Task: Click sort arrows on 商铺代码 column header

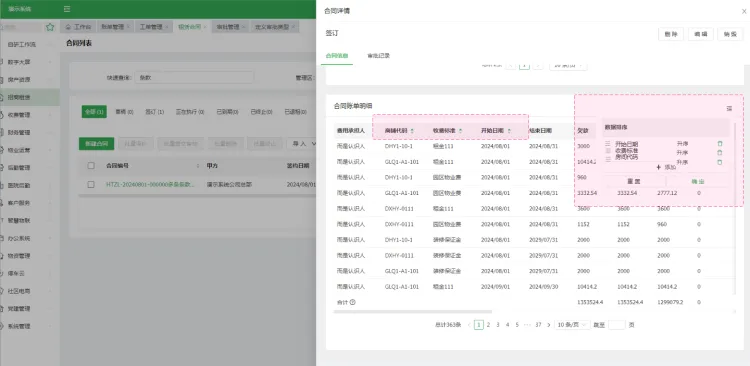Action: tap(412, 131)
